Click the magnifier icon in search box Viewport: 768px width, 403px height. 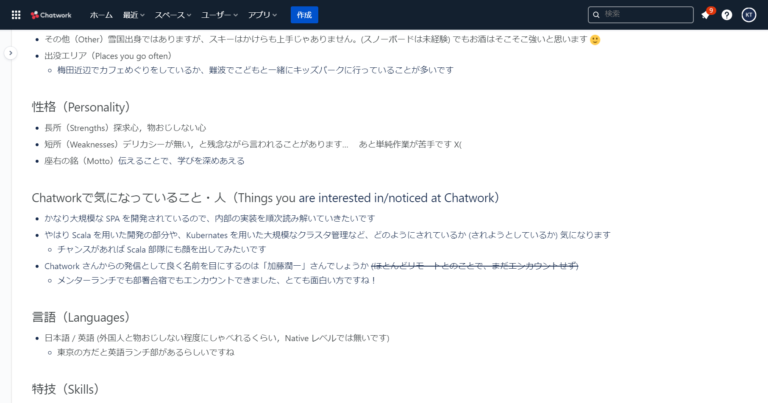pos(596,15)
